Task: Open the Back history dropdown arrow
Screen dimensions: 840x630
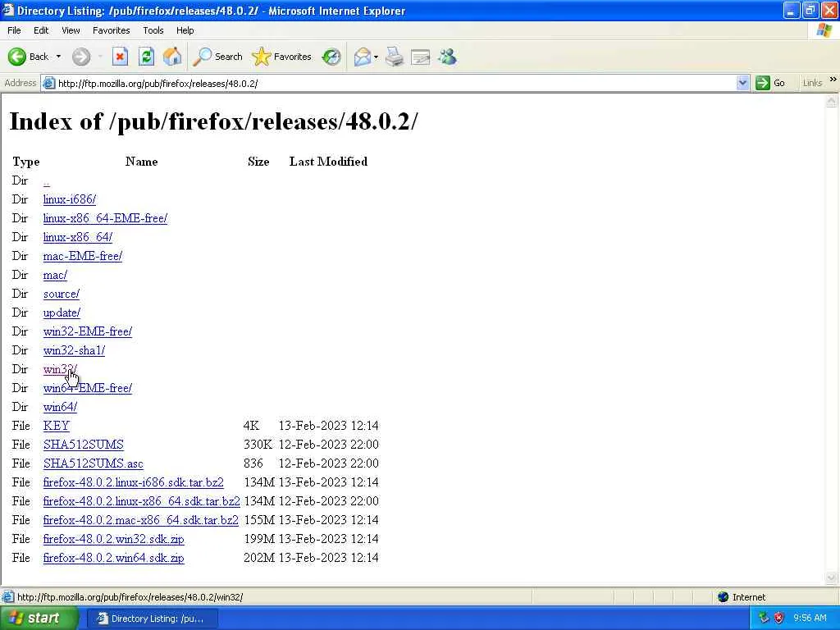Action: tap(58, 57)
